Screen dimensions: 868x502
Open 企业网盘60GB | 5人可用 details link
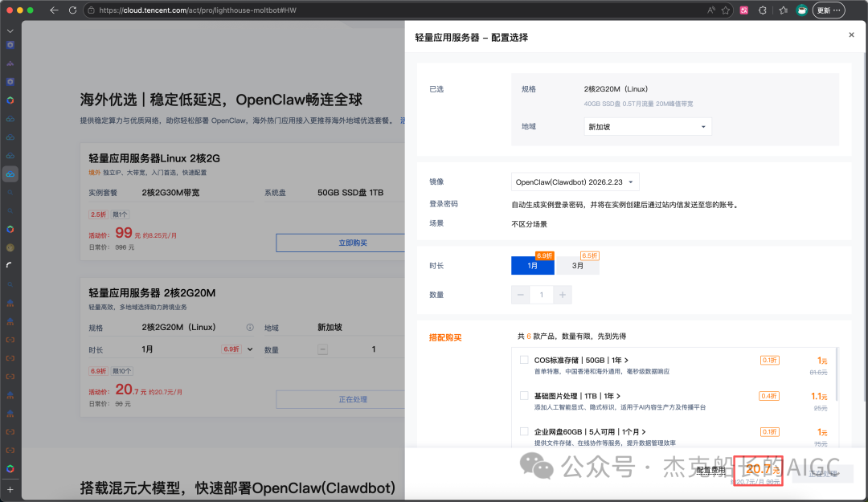(x=590, y=431)
